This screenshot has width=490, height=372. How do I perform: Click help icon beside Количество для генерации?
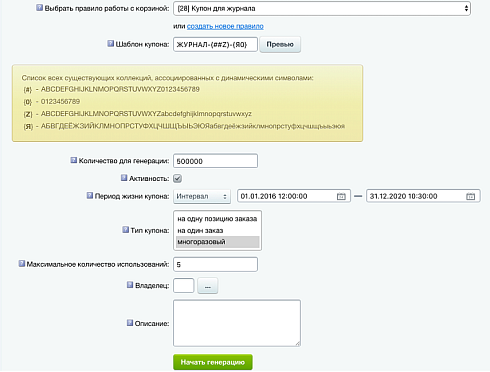point(74,160)
